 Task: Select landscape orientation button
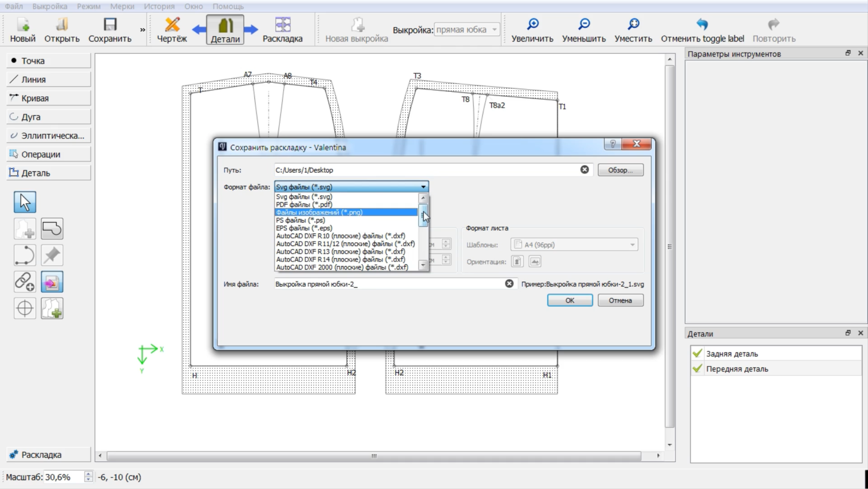coord(535,261)
